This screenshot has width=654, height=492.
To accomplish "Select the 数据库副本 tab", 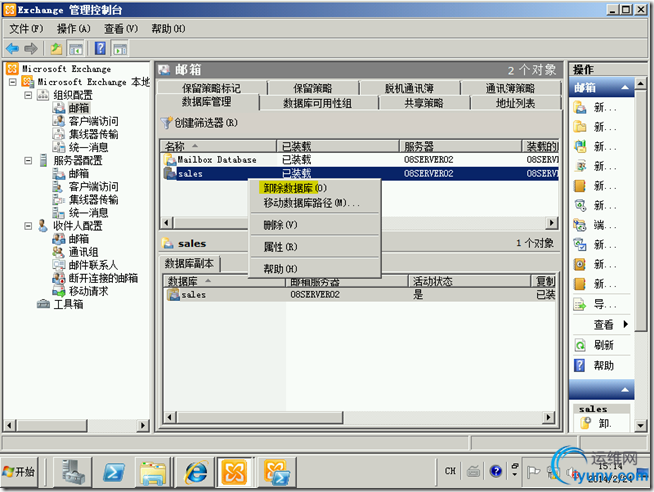I will pos(189,264).
